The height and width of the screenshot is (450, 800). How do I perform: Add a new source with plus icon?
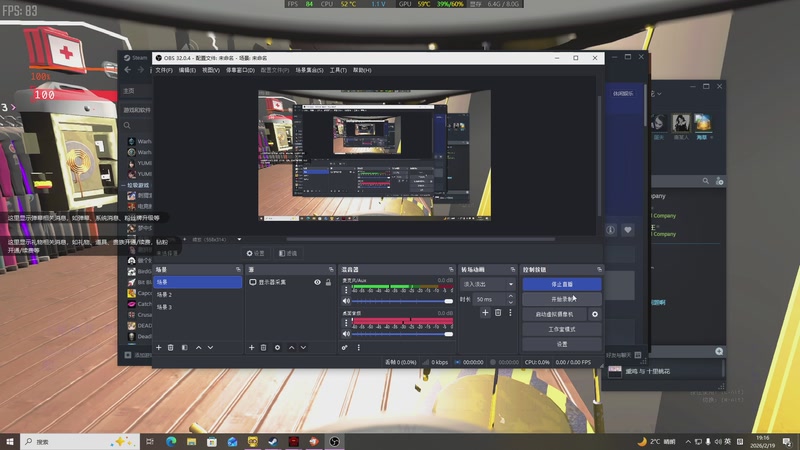pyautogui.click(x=252, y=347)
